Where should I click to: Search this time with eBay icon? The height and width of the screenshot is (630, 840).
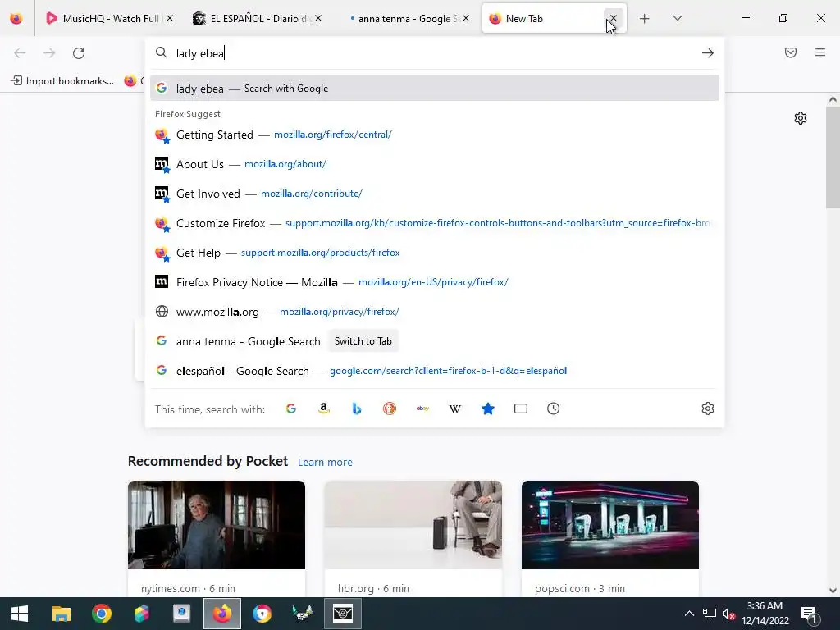(422, 409)
